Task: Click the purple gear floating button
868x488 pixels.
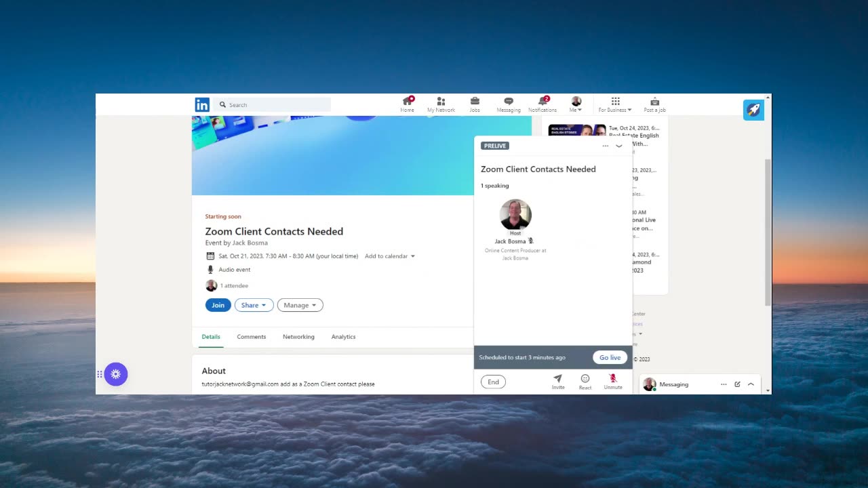Action: [x=116, y=374]
